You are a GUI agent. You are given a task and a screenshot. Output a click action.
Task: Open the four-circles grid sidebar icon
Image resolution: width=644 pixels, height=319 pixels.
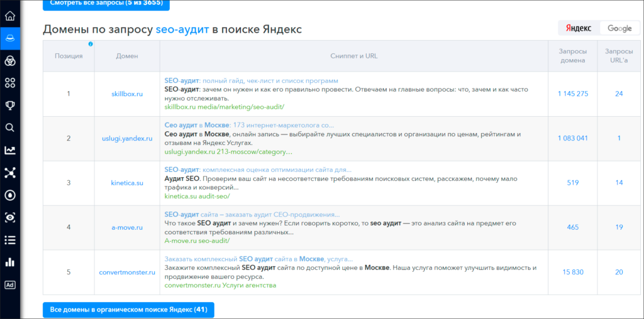click(10, 84)
